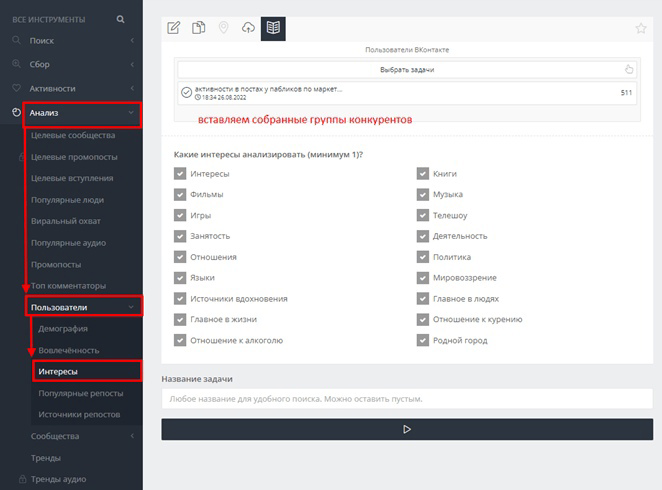Click the Сбор zoom icon in sidebar
The height and width of the screenshot is (490, 662).
tap(16, 64)
